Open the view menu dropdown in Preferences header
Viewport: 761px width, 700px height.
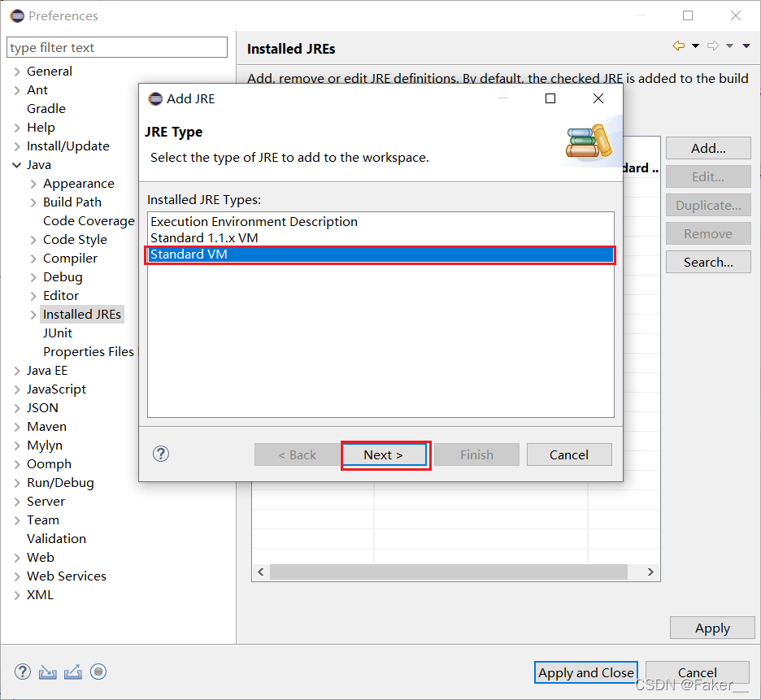coord(746,46)
